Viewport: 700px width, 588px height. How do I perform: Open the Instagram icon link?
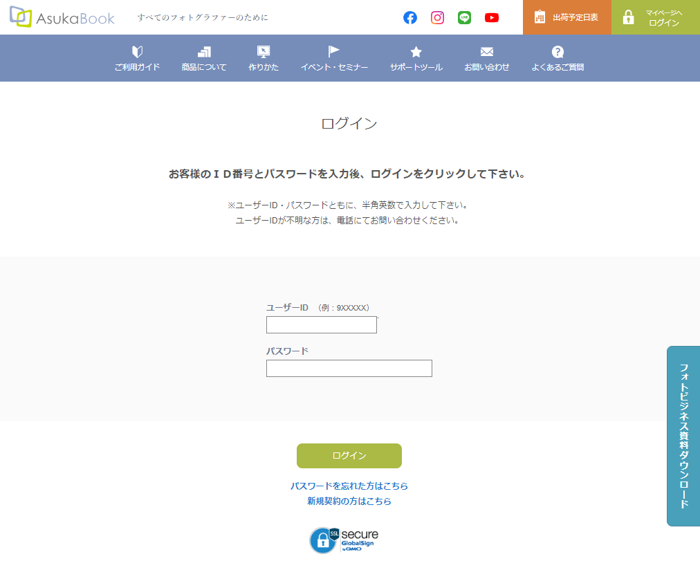click(x=437, y=17)
